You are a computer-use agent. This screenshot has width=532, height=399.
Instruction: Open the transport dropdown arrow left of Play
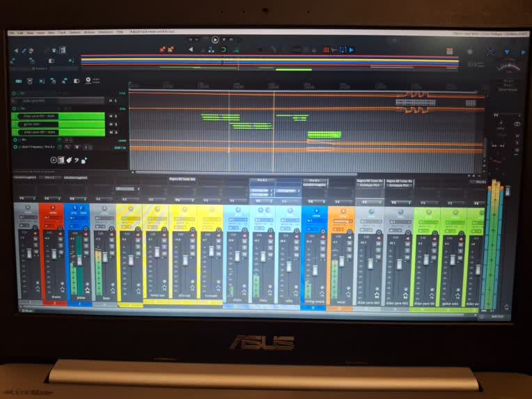pos(197,40)
